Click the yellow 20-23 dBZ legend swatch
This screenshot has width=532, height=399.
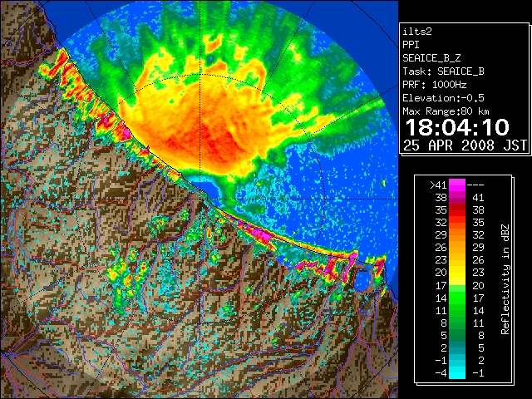tap(457, 273)
